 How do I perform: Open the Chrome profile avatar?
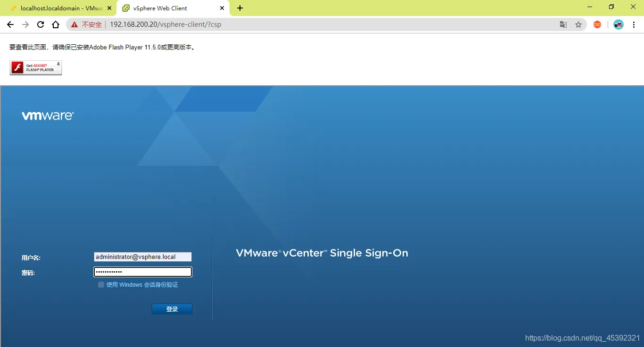tap(619, 24)
